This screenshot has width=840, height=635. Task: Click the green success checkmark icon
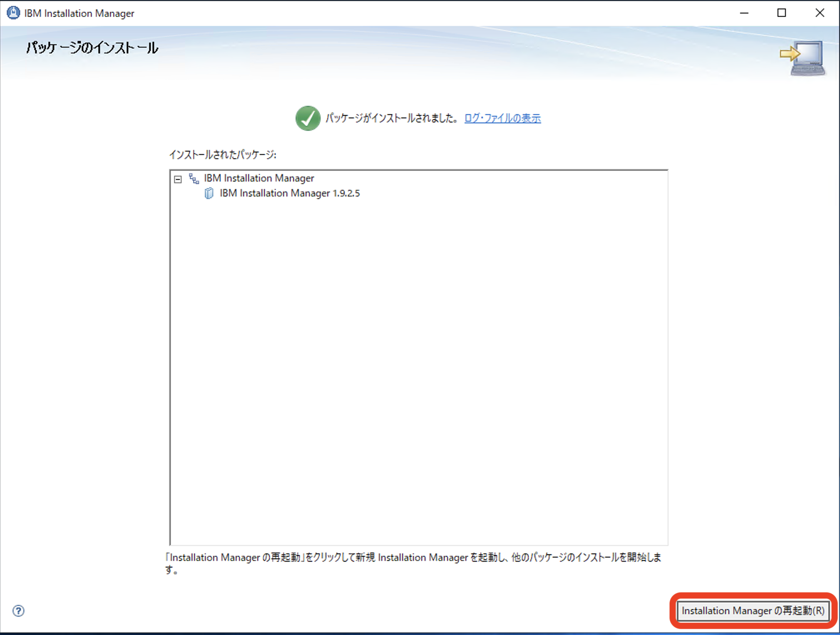point(307,118)
